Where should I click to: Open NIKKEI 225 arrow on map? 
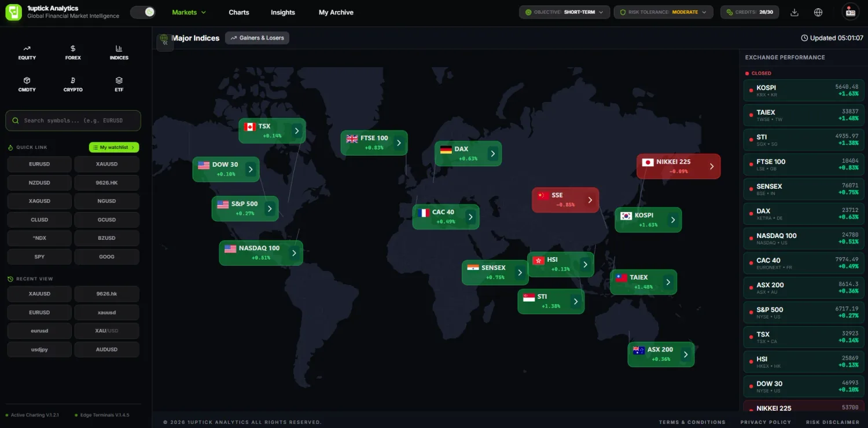click(x=712, y=166)
